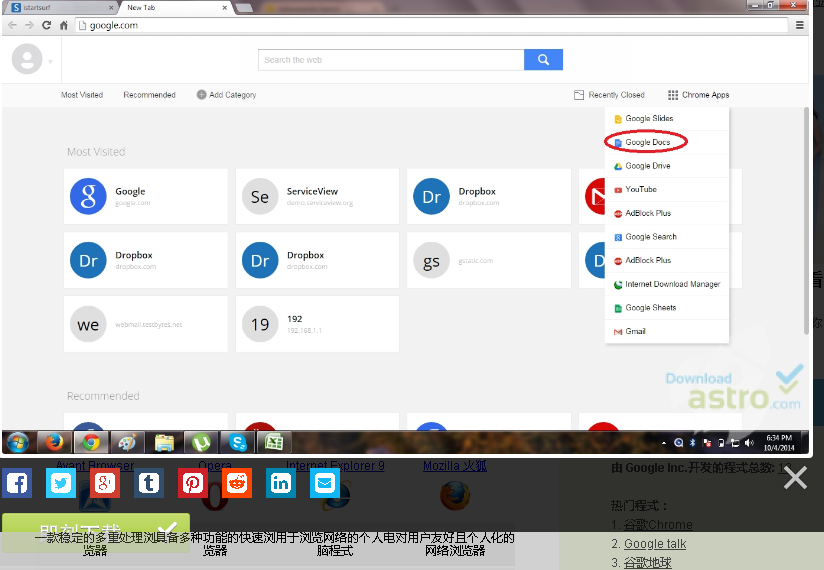Viewport: 824px width, 570px height.
Task: Open Recommended category
Action: tap(149, 95)
